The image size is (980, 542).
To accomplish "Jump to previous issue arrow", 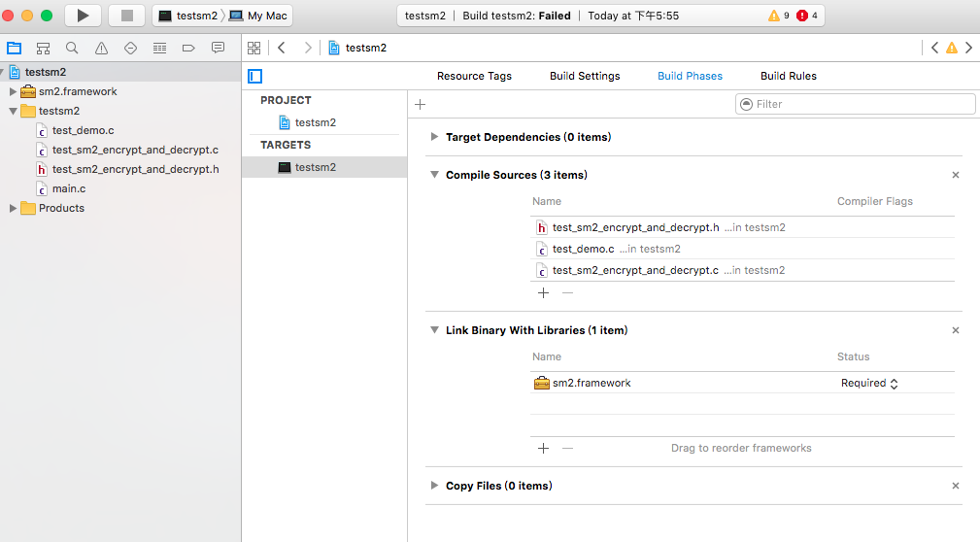I will (934, 48).
